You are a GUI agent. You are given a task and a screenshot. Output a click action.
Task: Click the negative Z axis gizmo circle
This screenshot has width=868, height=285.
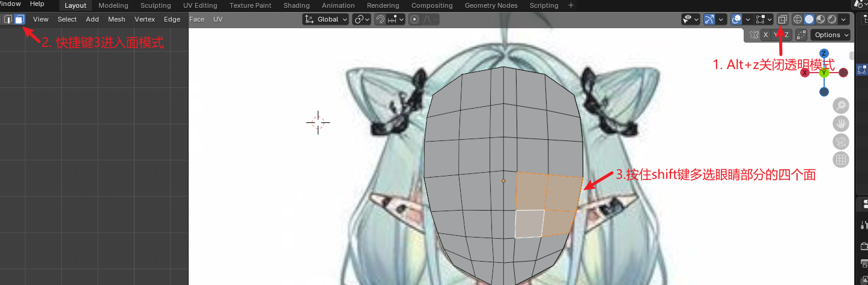click(x=824, y=92)
